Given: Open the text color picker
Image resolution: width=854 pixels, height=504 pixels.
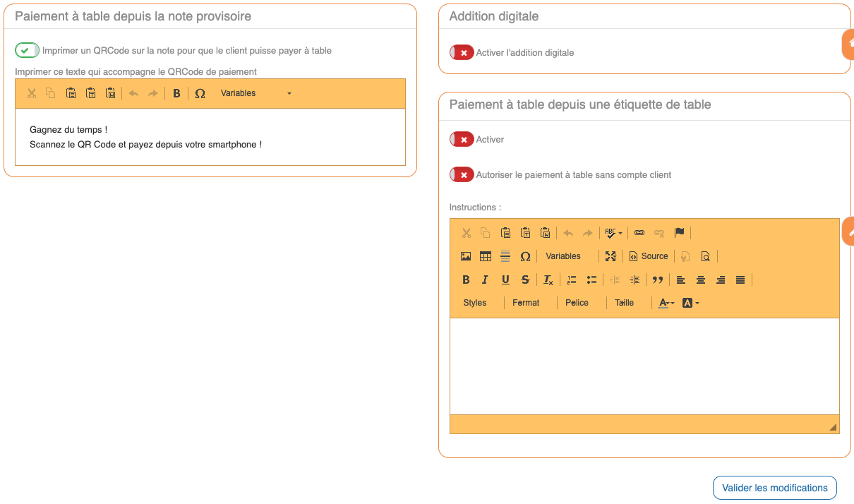Looking at the screenshot, I should tap(666, 303).
